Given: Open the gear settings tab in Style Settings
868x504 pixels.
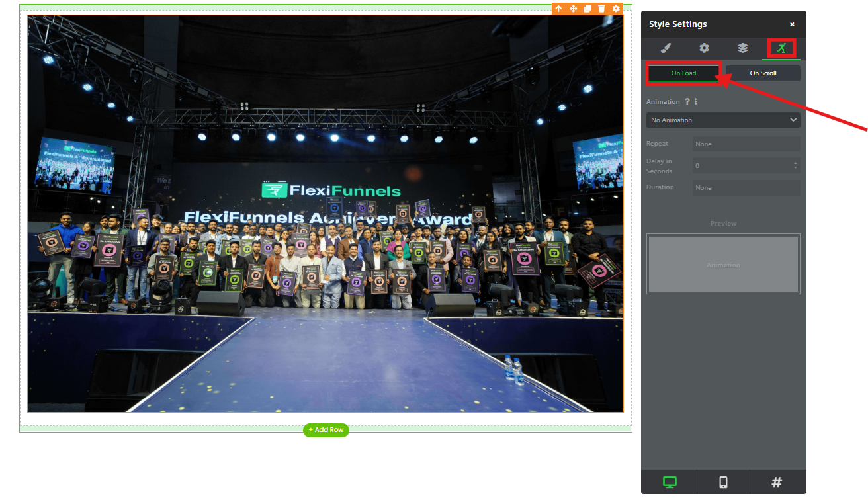Looking at the screenshot, I should [705, 48].
